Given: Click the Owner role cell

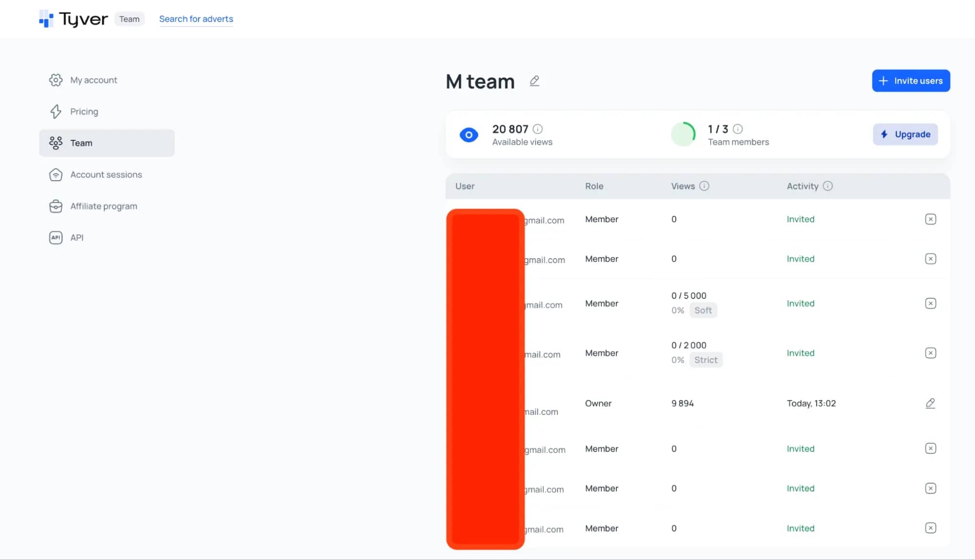Looking at the screenshot, I should point(598,403).
